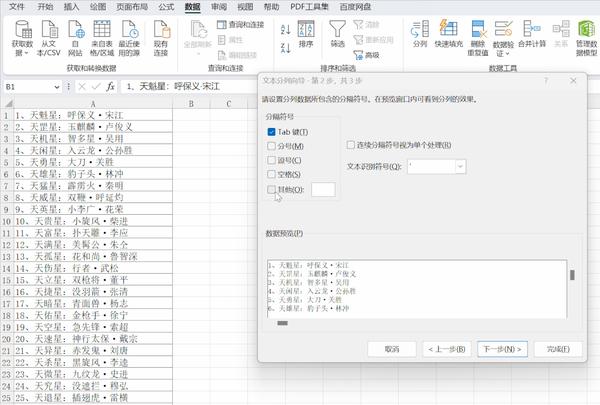Click the 快速填充 (Flash Fill) icon
This screenshot has width=600, height=405.
448,29
